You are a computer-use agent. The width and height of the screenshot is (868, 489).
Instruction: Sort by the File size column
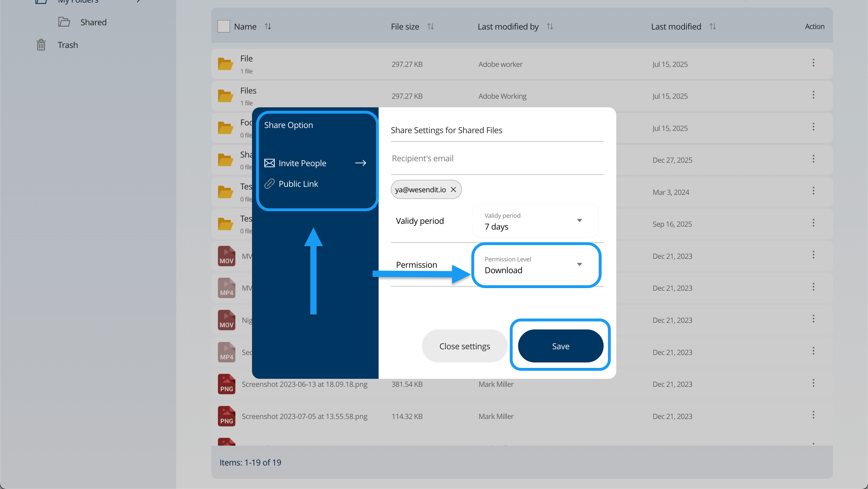(431, 26)
